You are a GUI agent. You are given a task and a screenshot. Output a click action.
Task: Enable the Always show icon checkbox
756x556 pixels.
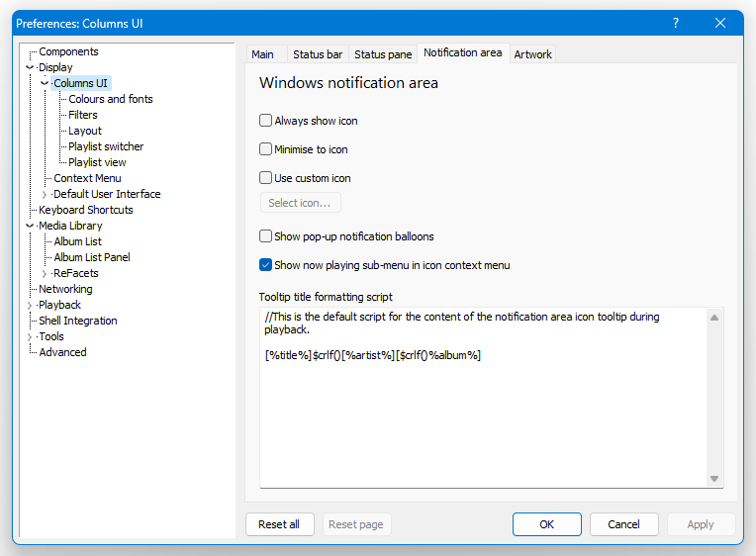click(265, 120)
